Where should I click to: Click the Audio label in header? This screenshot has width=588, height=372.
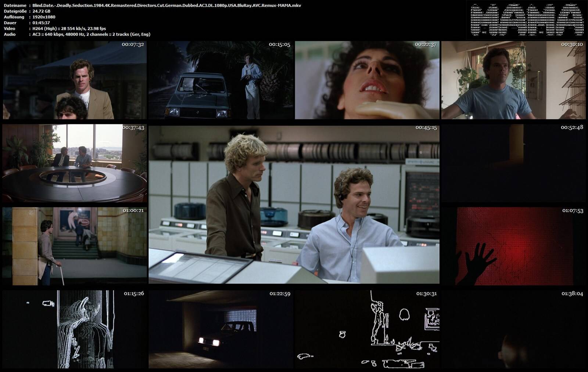click(x=10, y=34)
